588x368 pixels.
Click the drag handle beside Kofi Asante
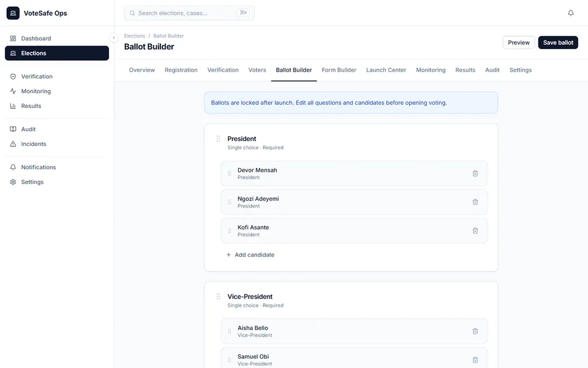[x=230, y=231]
